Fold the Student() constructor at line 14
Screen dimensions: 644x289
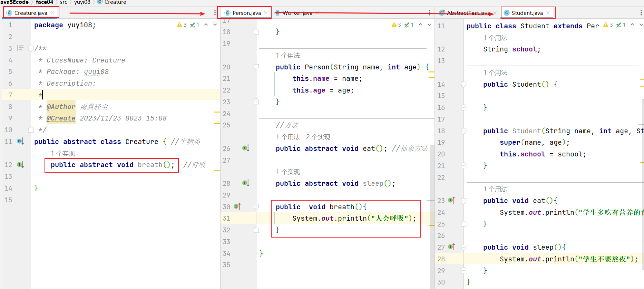(x=464, y=84)
